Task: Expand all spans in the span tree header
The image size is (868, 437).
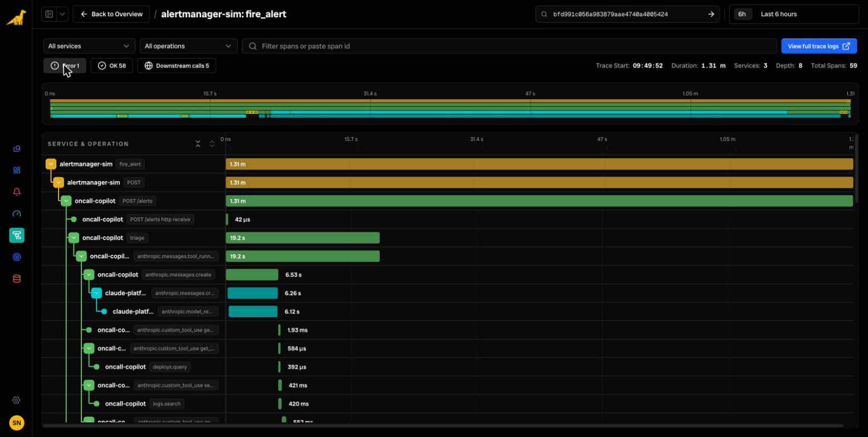Action: [212, 144]
